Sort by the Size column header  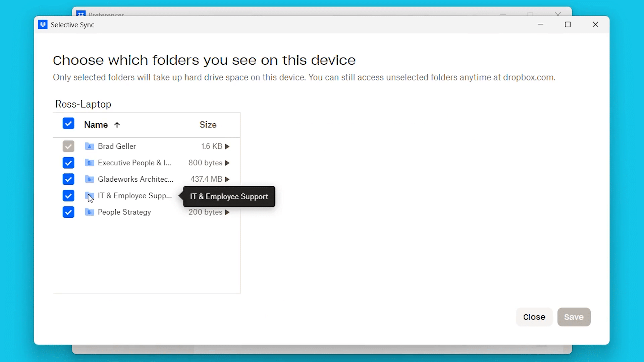tap(208, 125)
